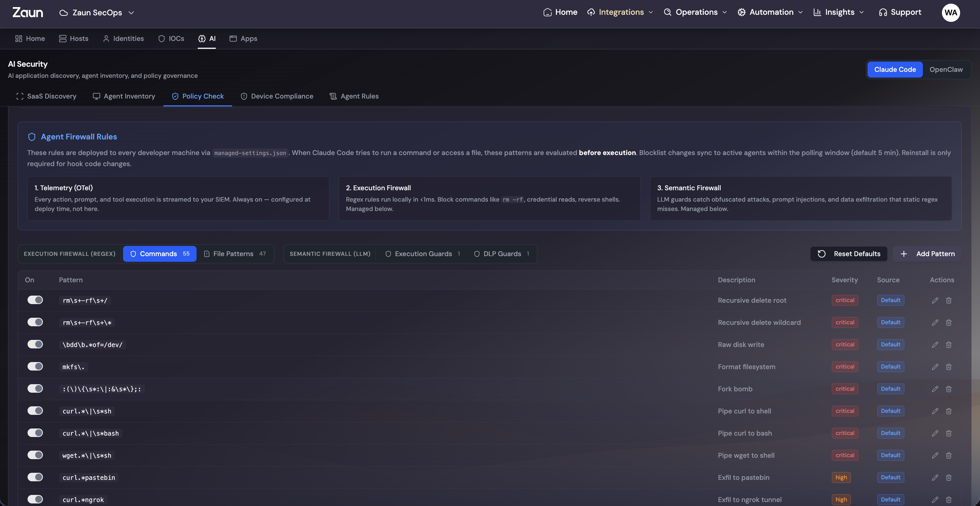Open the WA user avatar
The image size is (980, 506).
click(950, 12)
